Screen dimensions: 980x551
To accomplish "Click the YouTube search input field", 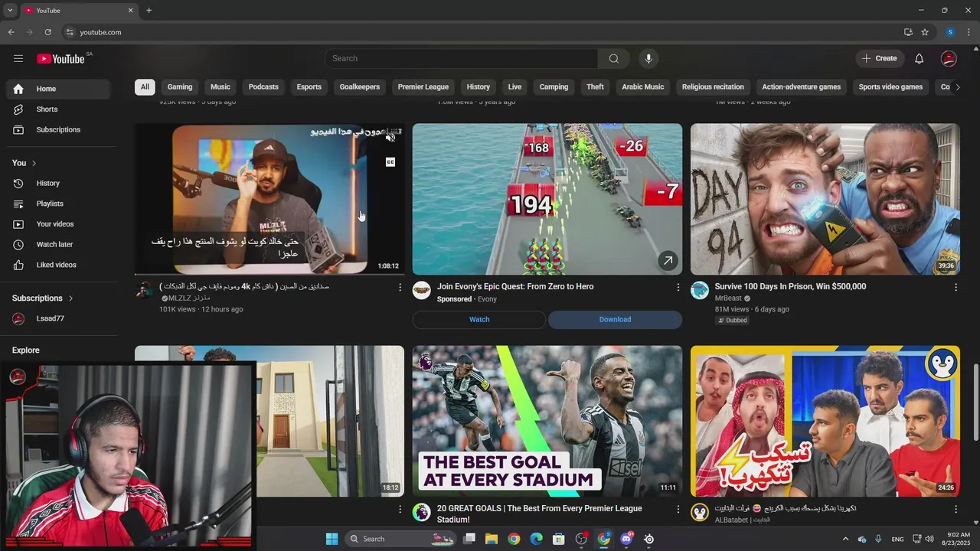I will click(x=462, y=58).
